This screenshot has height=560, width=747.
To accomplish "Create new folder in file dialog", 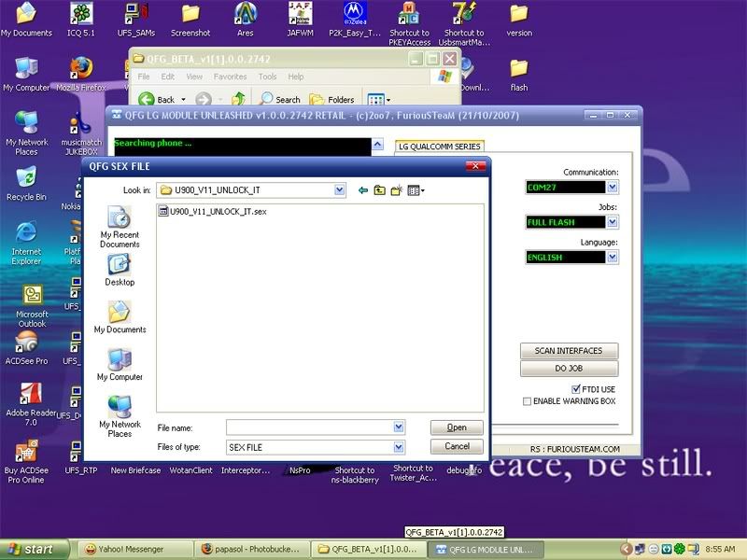I will click(396, 190).
